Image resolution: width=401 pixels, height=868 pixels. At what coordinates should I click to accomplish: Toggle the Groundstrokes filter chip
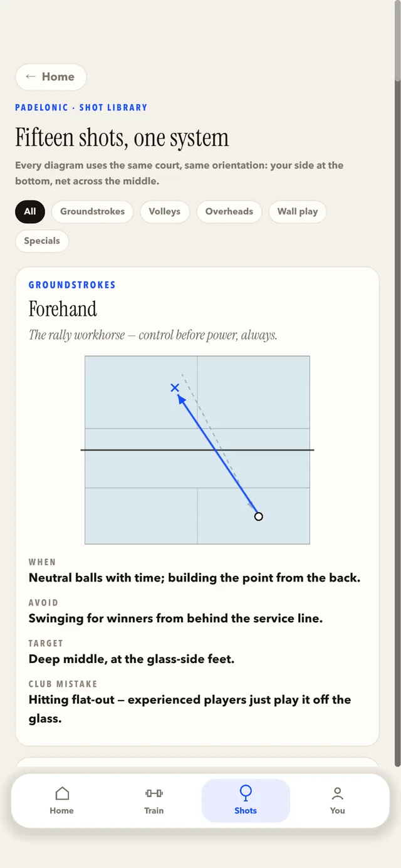tap(92, 211)
